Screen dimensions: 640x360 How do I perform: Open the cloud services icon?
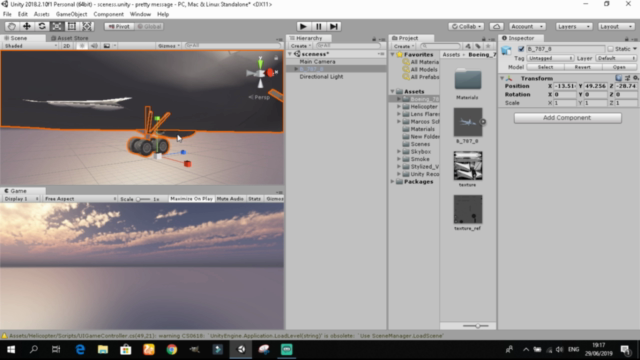tap(496, 27)
